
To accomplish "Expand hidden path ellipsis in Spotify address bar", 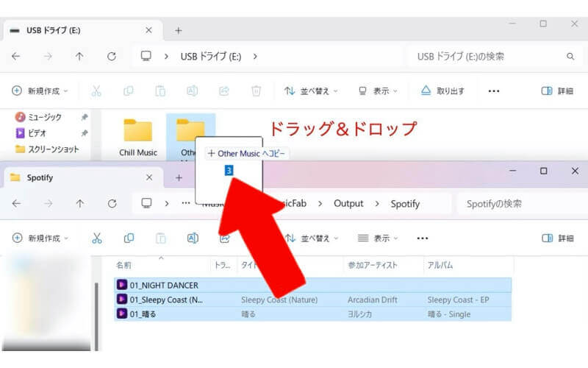I will [186, 203].
